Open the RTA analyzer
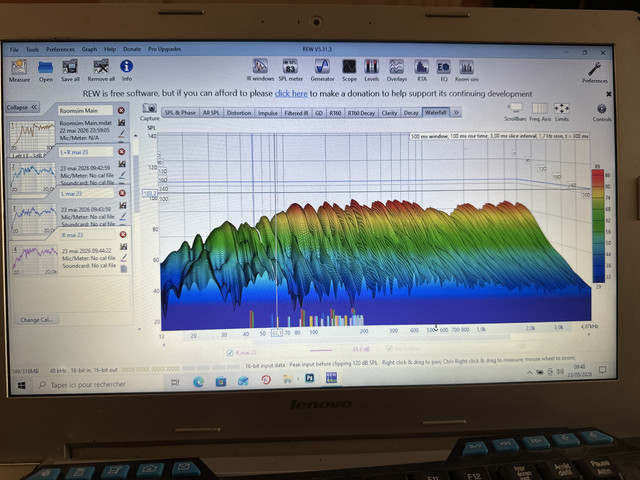 coord(422,70)
